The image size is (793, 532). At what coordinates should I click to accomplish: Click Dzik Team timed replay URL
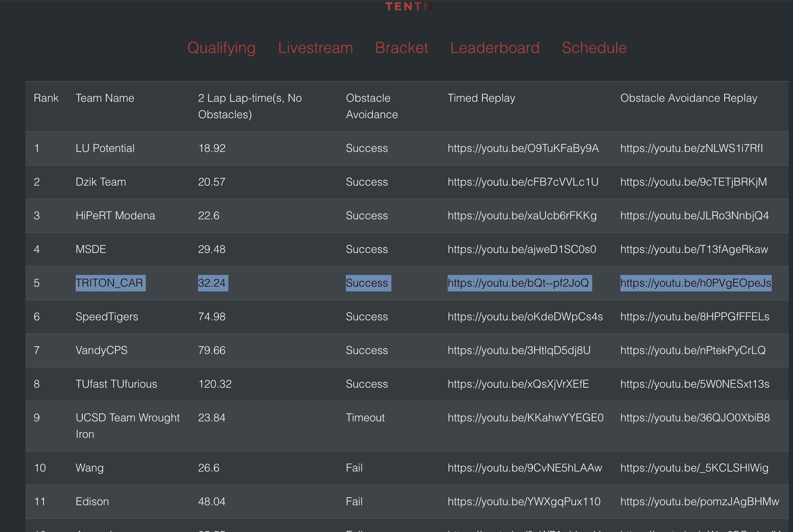point(523,182)
